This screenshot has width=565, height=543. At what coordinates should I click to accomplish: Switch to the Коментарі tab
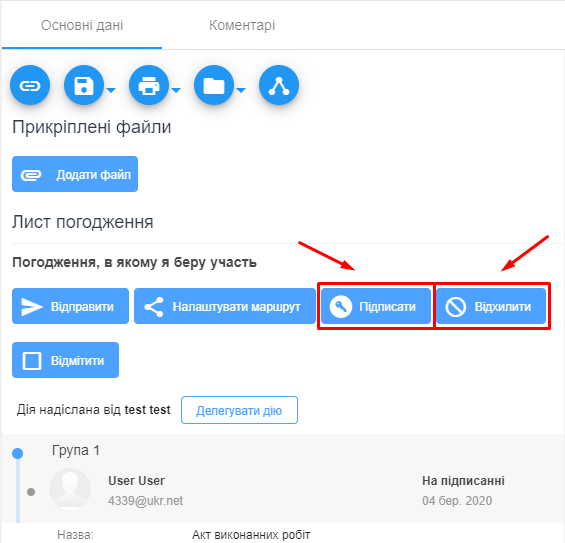tap(242, 25)
